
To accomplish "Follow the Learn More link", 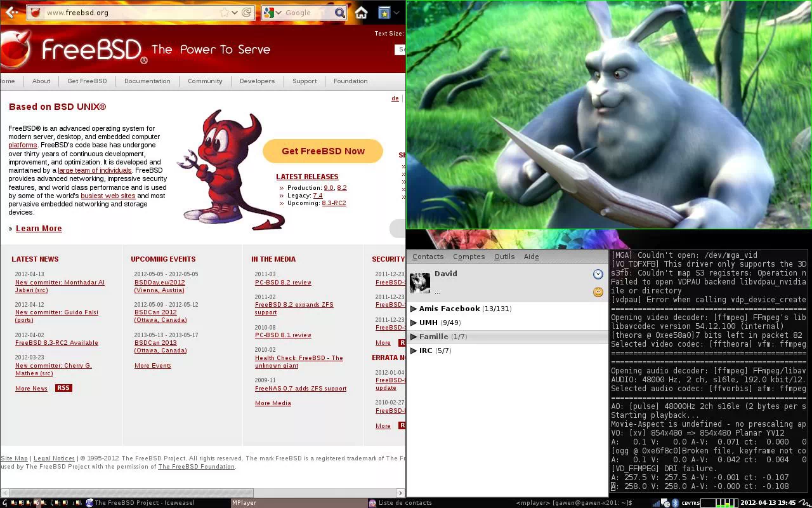I will point(39,229).
